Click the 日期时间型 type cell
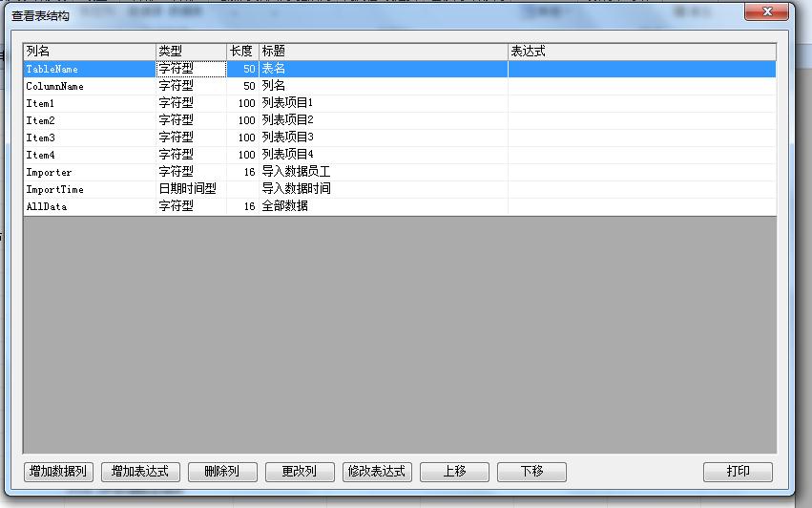 pyautogui.click(x=191, y=189)
